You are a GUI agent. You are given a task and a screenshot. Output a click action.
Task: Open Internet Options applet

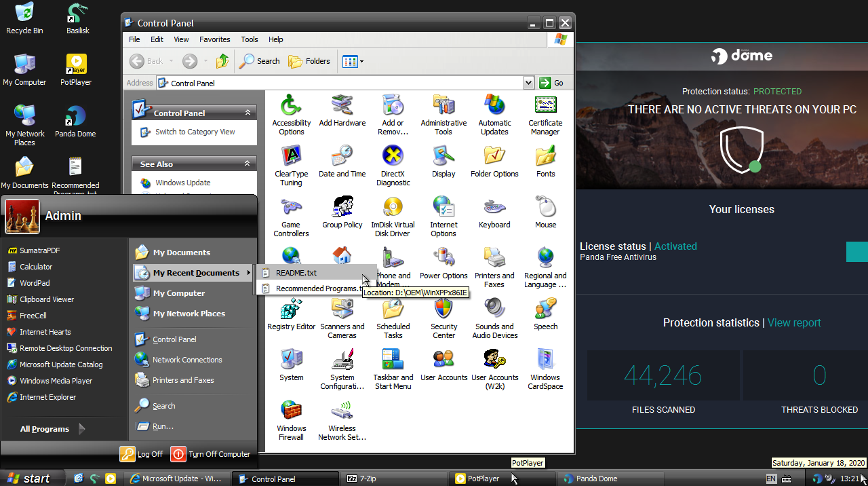point(443,217)
